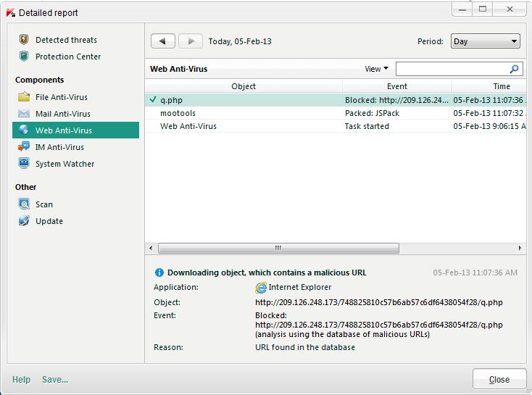
Task: Click 'URL found in the database' reason text
Action: (305, 347)
